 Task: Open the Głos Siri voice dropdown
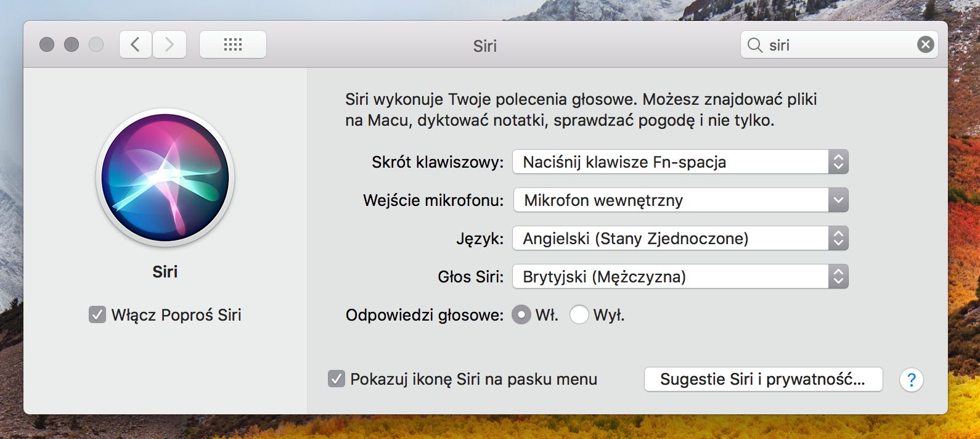coord(680,277)
